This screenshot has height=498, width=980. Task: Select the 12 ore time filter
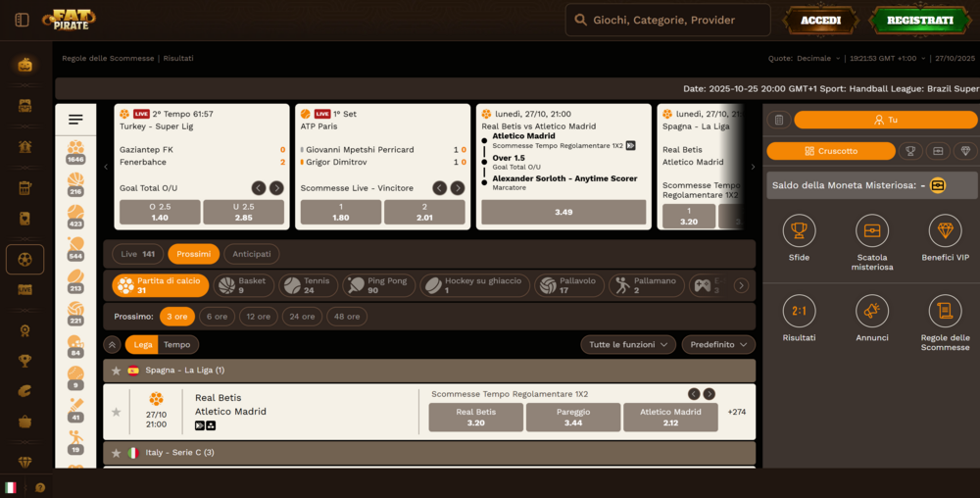(x=258, y=317)
